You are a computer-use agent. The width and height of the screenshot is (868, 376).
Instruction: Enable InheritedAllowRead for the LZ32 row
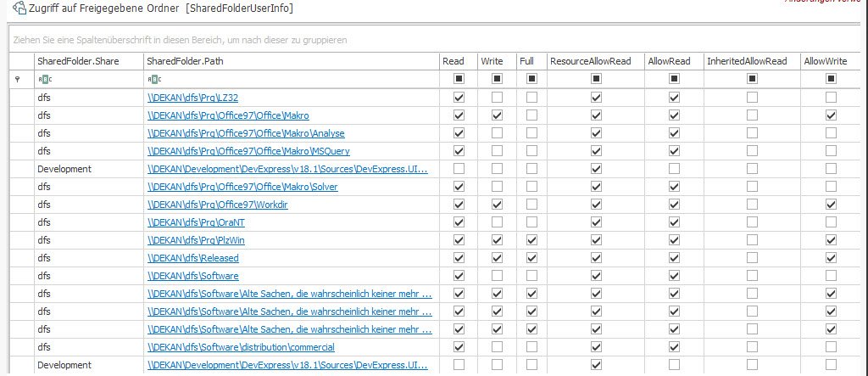[752, 98]
